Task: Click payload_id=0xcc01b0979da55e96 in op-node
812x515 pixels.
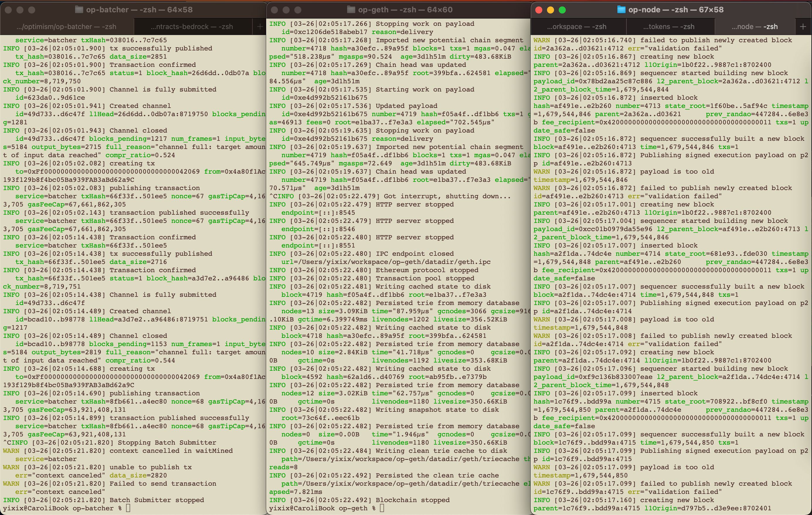Action: [592, 229]
